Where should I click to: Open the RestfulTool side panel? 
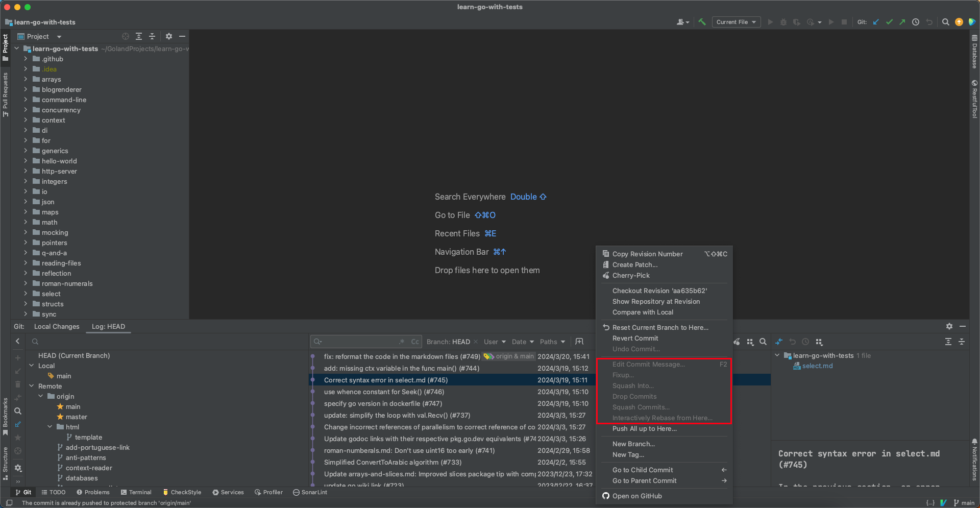[974, 99]
